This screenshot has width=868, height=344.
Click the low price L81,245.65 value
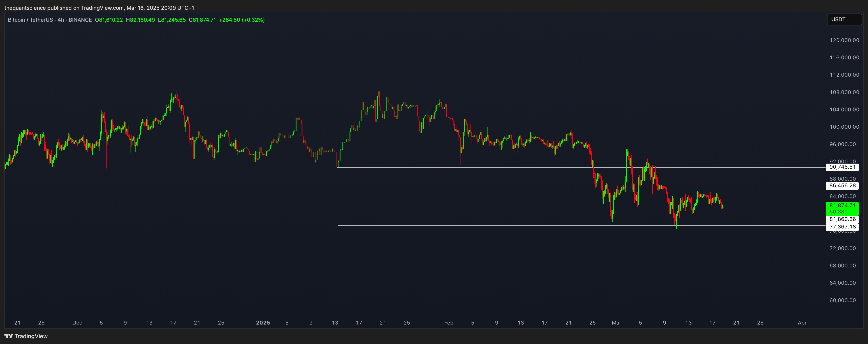click(x=172, y=20)
